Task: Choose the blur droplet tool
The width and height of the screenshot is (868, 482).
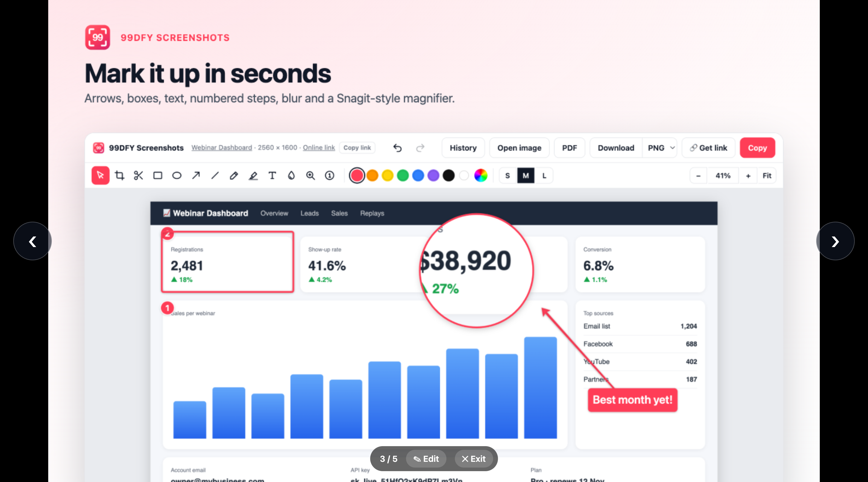Action: point(291,176)
